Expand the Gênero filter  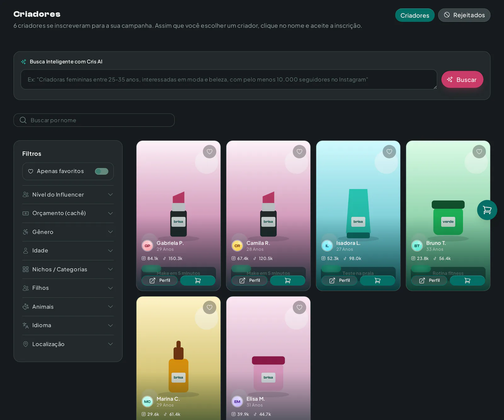tap(68, 232)
